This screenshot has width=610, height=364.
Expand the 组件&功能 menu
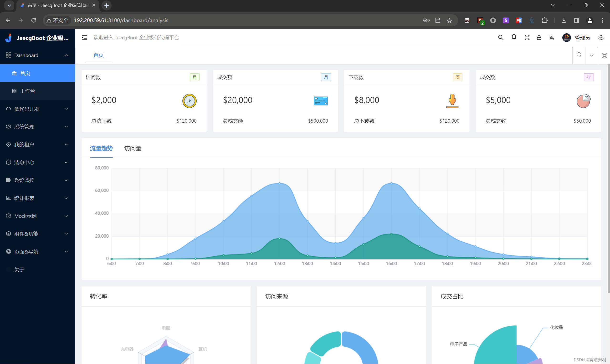click(x=38, y=234)
